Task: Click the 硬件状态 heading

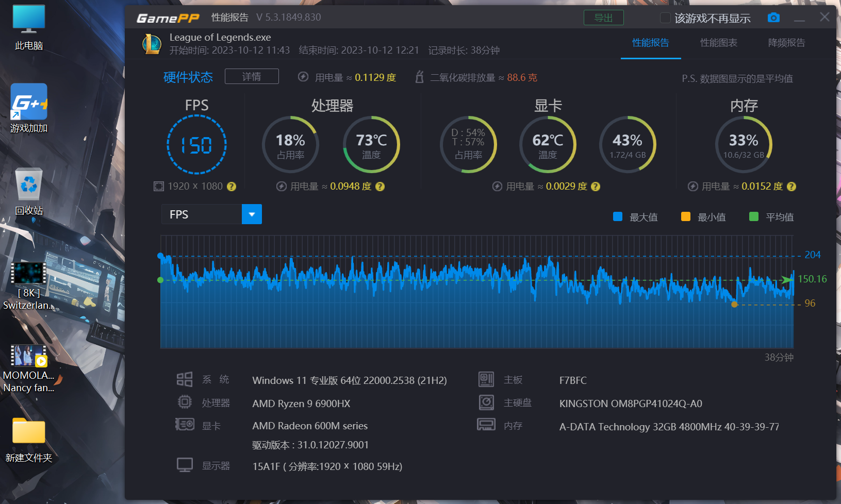Action: point(188,77)
